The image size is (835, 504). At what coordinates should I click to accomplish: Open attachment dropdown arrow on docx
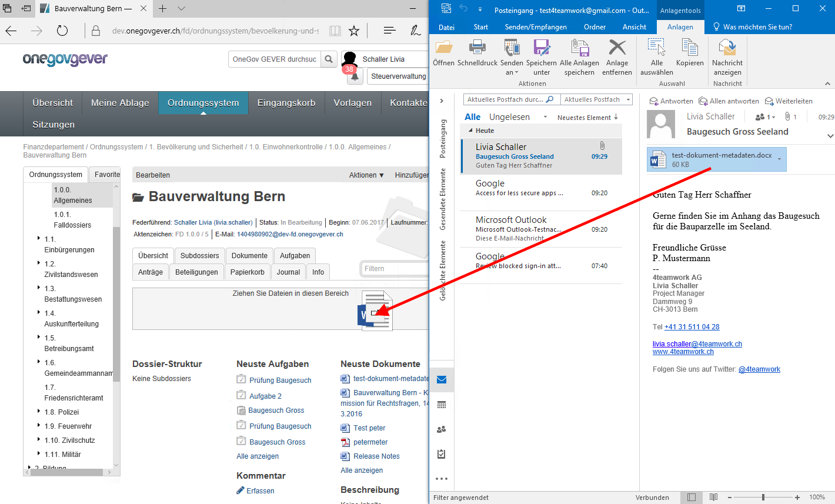pyautogui.click(x=780, y=159)
